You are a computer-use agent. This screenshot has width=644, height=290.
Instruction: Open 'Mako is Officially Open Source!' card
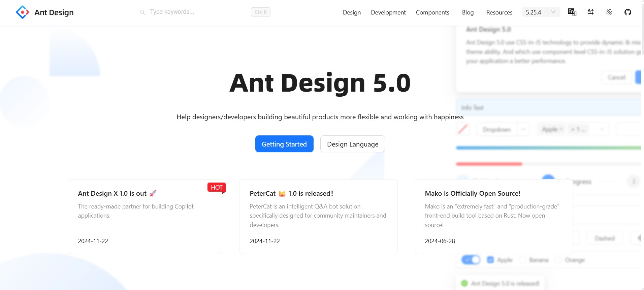pyautogui.click(x=494, y=217)
